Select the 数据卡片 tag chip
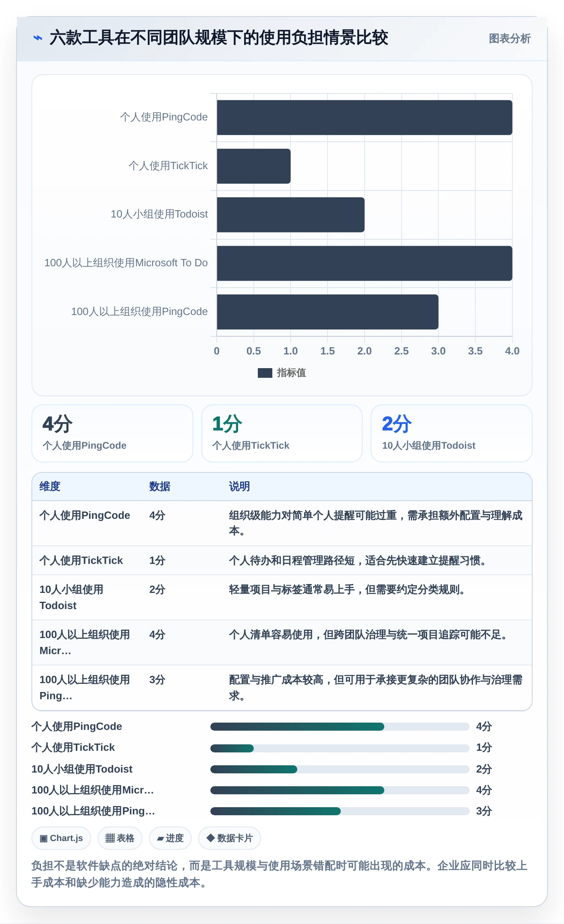The image size is (564, 924). [229, 838]
